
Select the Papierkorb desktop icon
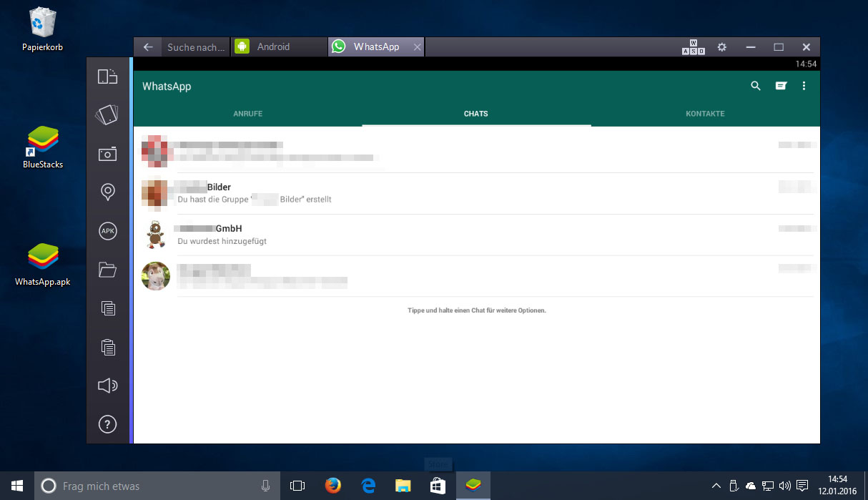[42, 29]
